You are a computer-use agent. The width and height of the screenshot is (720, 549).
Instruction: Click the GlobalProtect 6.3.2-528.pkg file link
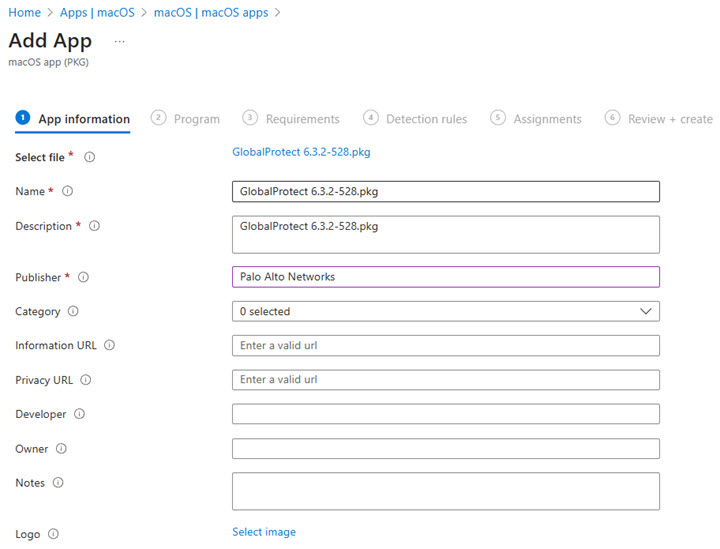[301, 152]
